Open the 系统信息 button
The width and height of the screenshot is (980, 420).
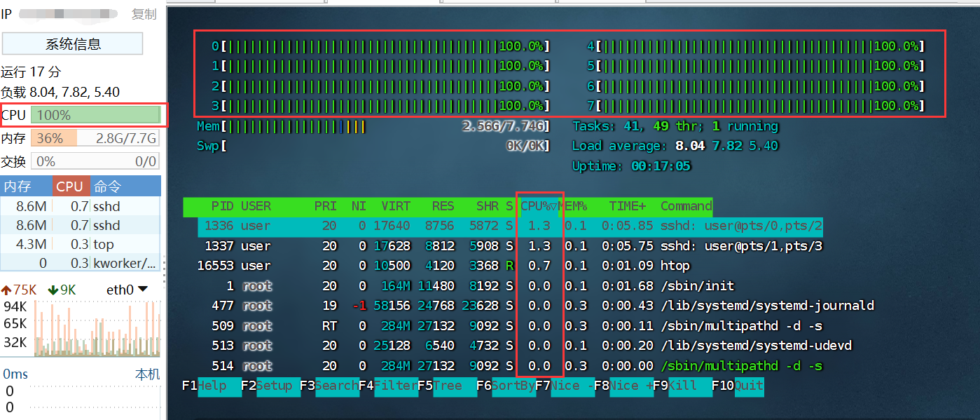tap(73, 44)
